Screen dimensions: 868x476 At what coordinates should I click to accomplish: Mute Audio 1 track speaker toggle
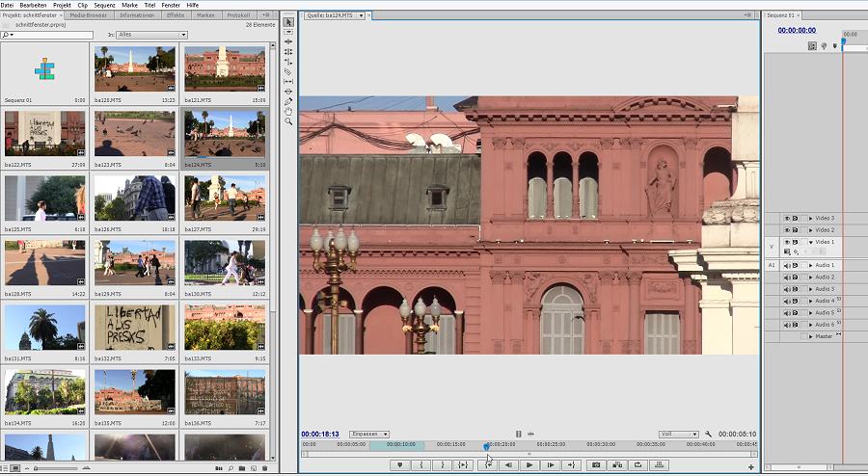(787, 265)
